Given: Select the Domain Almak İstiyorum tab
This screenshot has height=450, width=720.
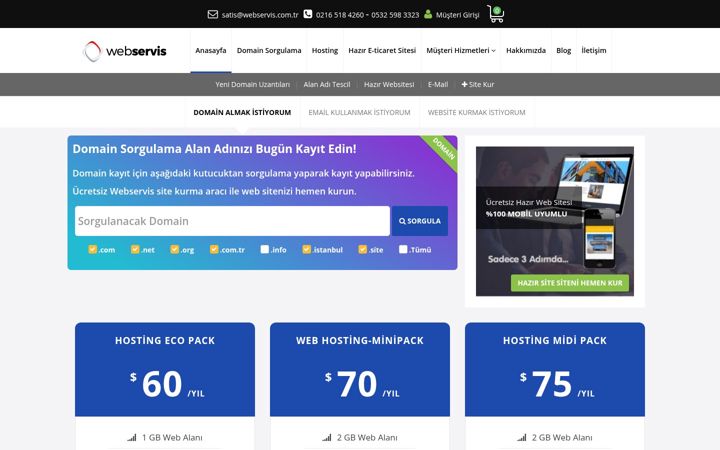Looking at the screenshot, I should click(242, 112).
